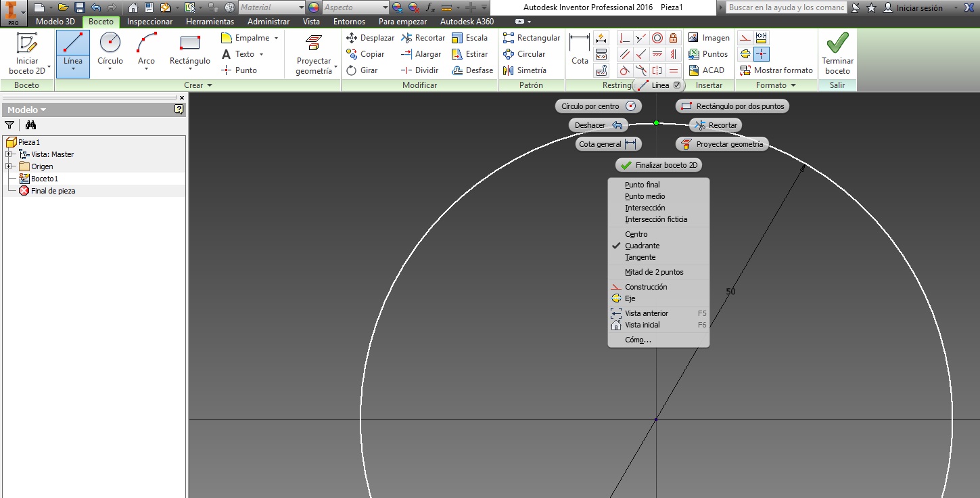
Task: Select the Alargar extend tool
Action: click(x=421, y=54)
